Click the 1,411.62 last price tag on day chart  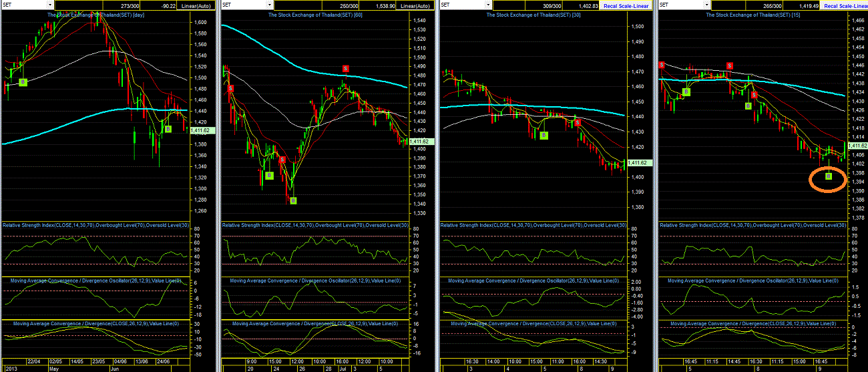(202, 131)
